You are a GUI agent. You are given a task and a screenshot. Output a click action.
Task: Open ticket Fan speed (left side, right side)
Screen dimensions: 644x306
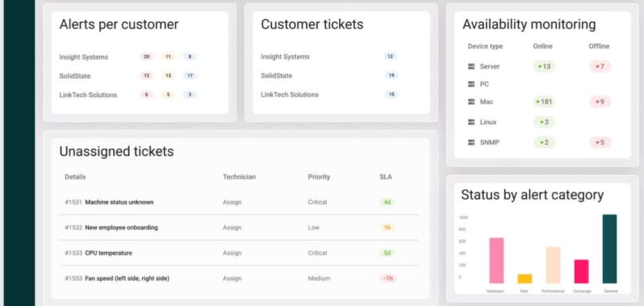[127, 278]
